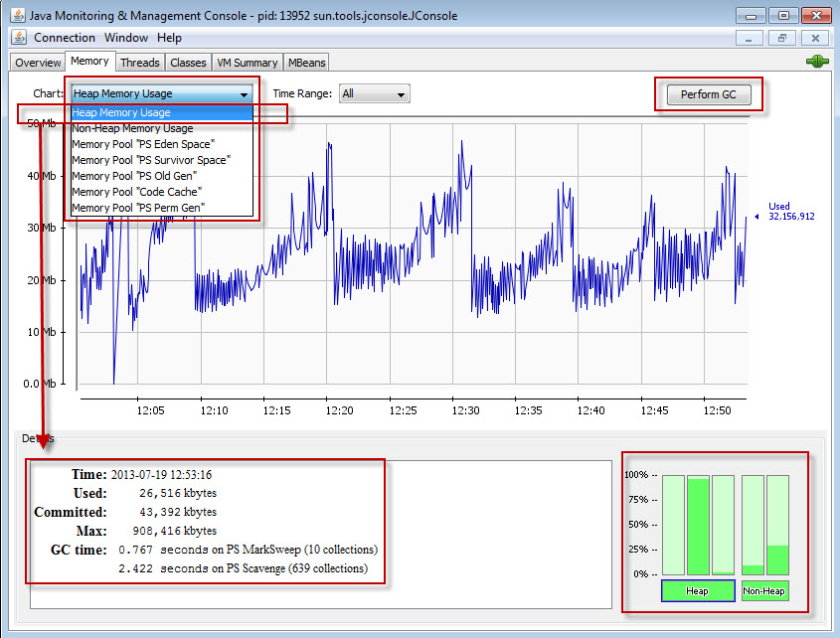Click the 12:50 time axis label
Viewport: 840px width, 638px height.
[x=717, y=410]
